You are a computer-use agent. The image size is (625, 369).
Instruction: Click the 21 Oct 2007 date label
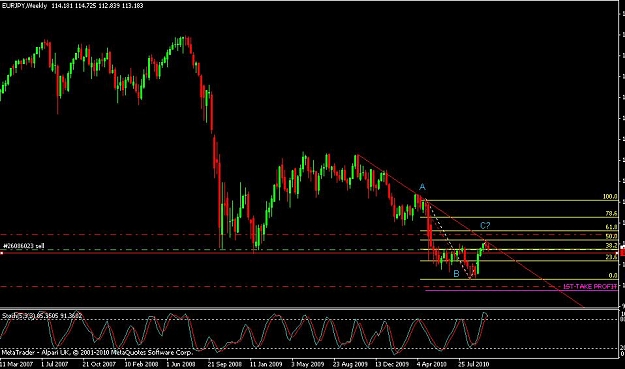point(99,364)
